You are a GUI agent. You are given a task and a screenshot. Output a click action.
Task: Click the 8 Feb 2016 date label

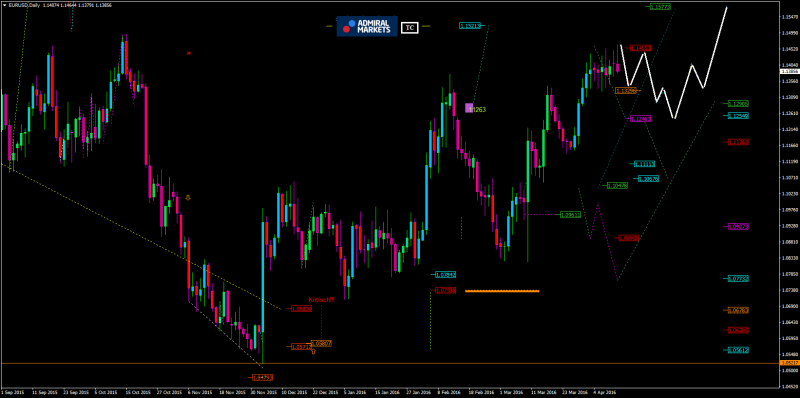point(449,393)
